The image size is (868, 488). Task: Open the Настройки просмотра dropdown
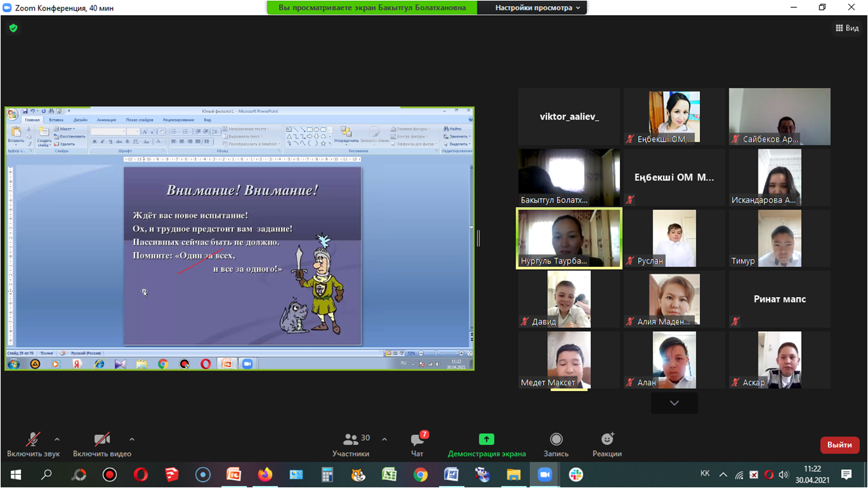(x=538, y=8)
